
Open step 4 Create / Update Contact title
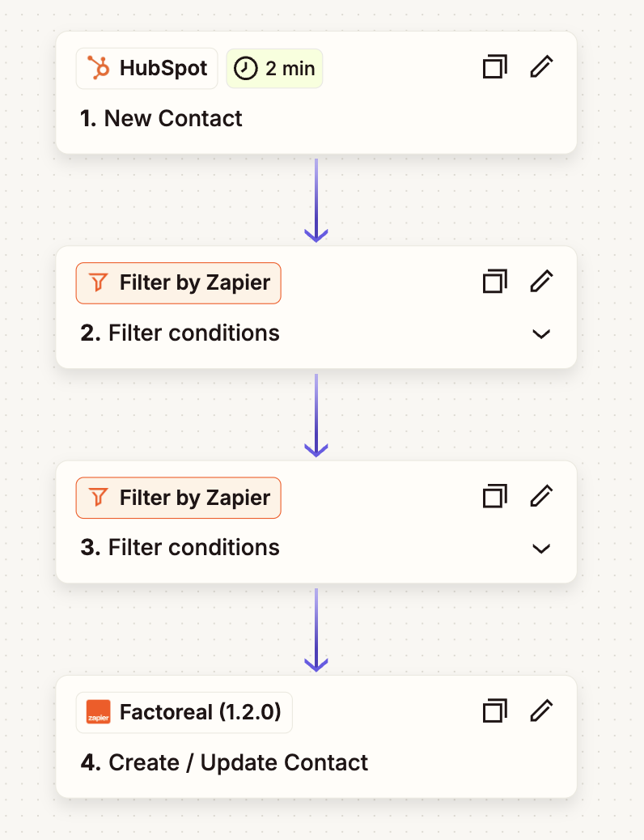pyautogui.click(x=225, y=762)
